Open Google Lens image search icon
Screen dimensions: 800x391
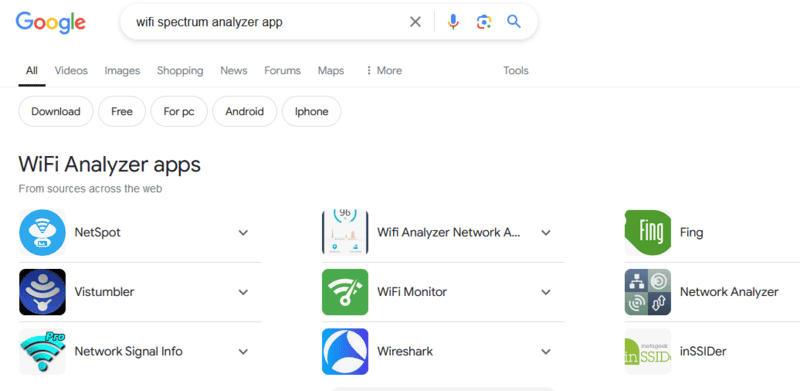[484, 22]
